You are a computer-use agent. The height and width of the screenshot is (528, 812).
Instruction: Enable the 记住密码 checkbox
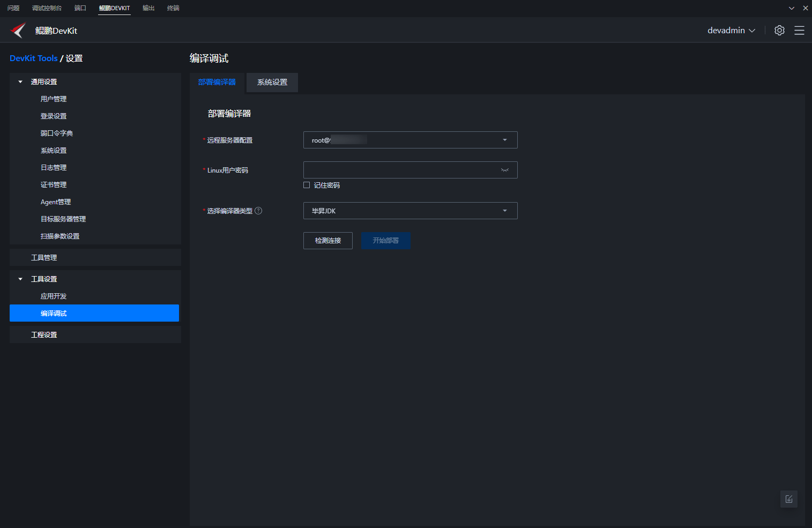click(307, 185)
